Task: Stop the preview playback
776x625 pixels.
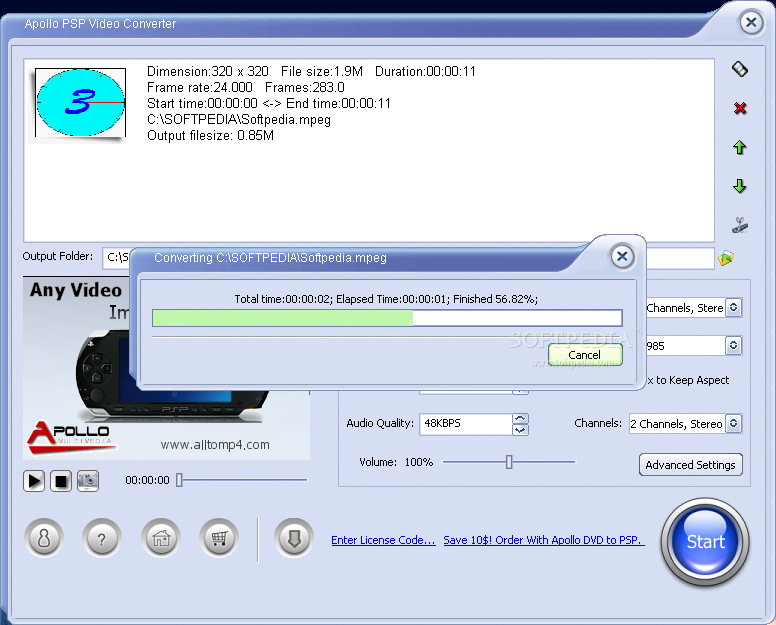Action: pyautogui.click(x=61, y=481)
